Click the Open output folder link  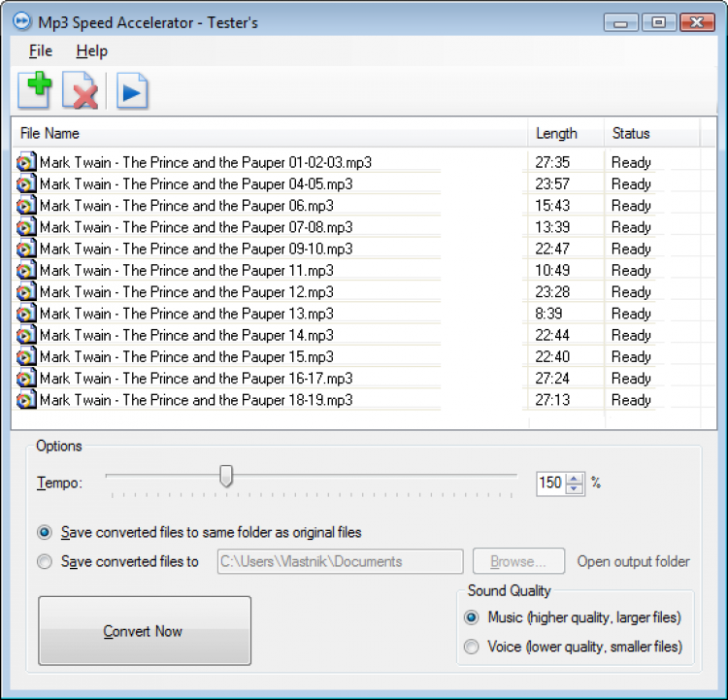[633, 561]
